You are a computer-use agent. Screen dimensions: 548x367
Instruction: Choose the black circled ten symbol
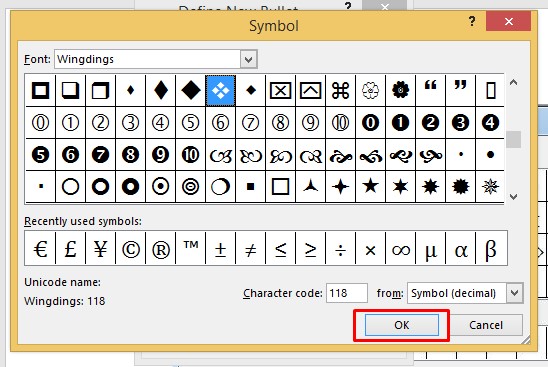click(x=190, y=155)
